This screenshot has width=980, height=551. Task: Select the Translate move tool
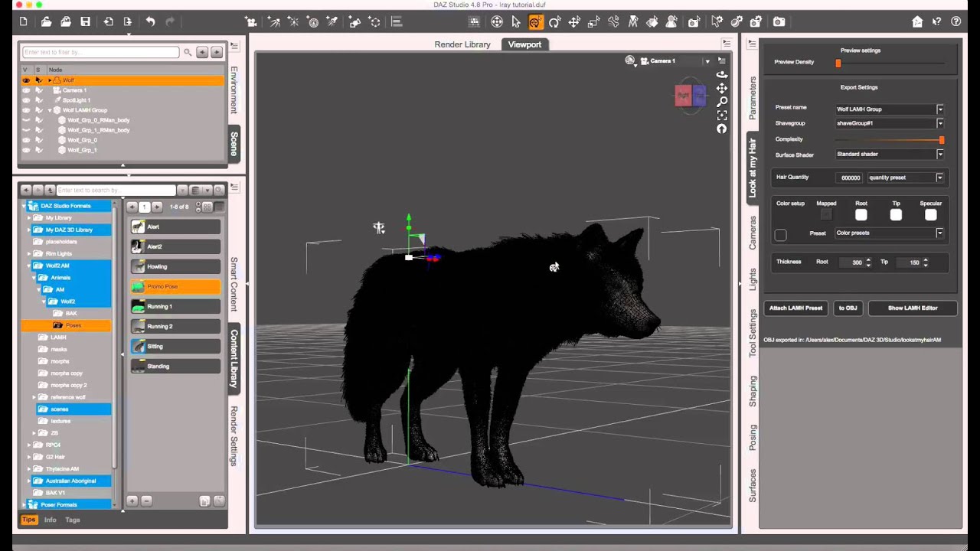pyautogui.click(x=573, y=22)
